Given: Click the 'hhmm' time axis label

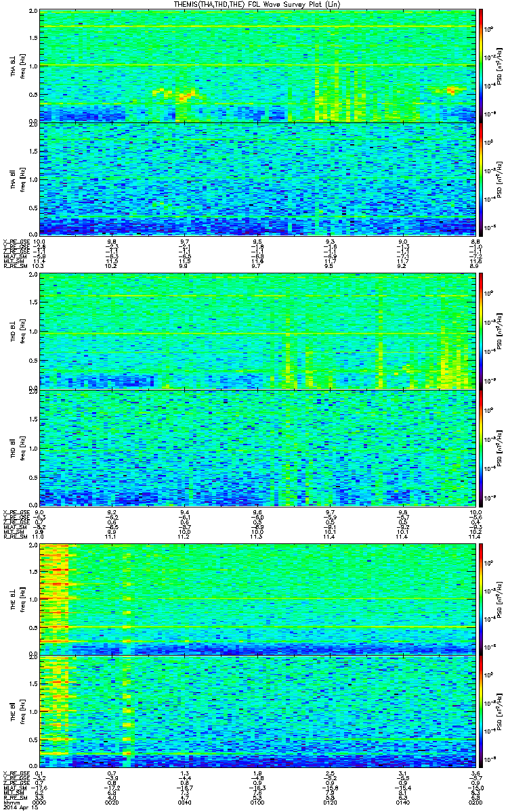Looking at the screenshot, I should (x=11, y=802).
